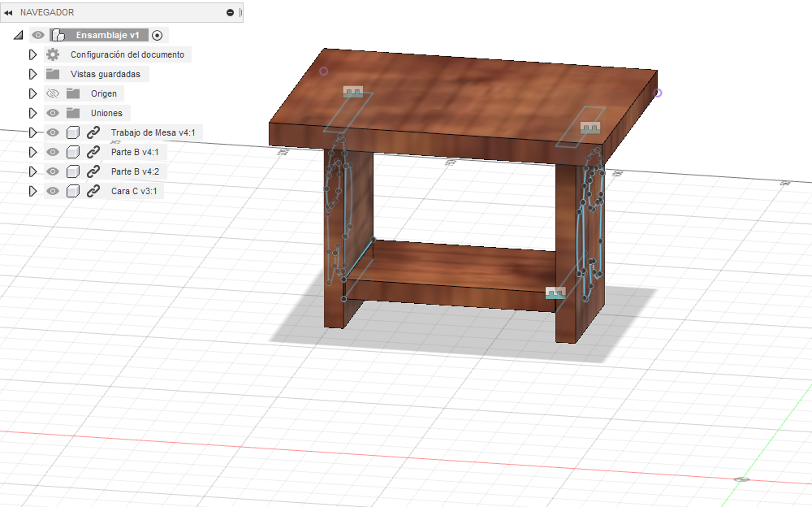Expand Parte B v4:1 component
The height and width of the screenshot is (507, 812).
(32, 152)
